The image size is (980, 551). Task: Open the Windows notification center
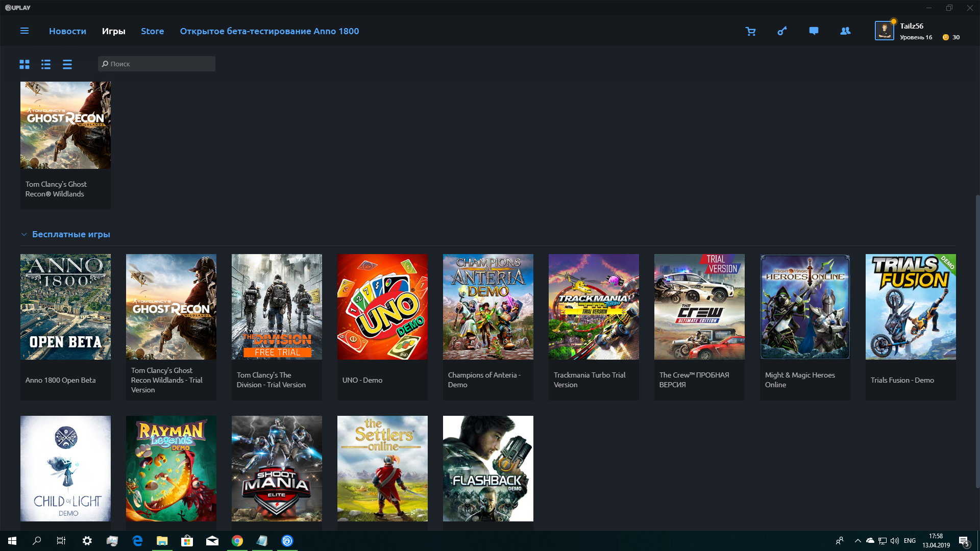tap(964, 541)
